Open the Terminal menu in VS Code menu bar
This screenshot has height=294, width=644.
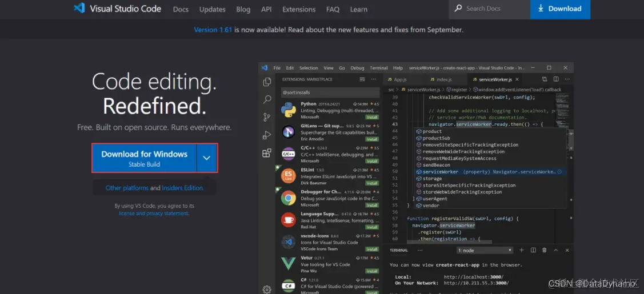coord(379,68)
